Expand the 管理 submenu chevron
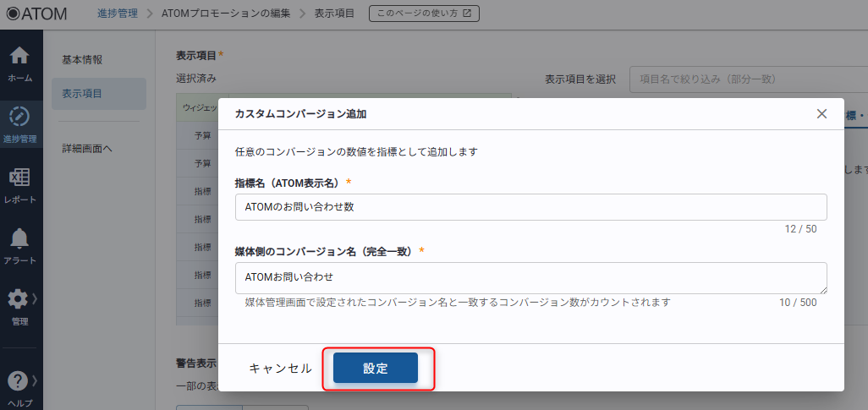 pyautogui.click(x=35, y=298)
